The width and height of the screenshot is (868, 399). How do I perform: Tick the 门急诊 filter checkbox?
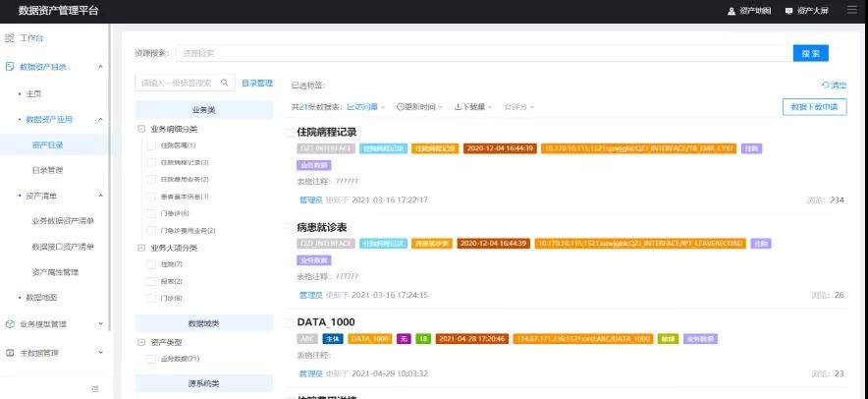point(151,213)
